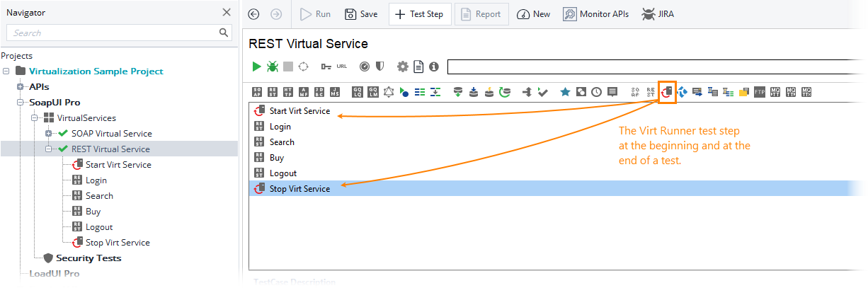Screen dimensions: 868x288
Task: Run the test case with green play icon
Action: 257,67
